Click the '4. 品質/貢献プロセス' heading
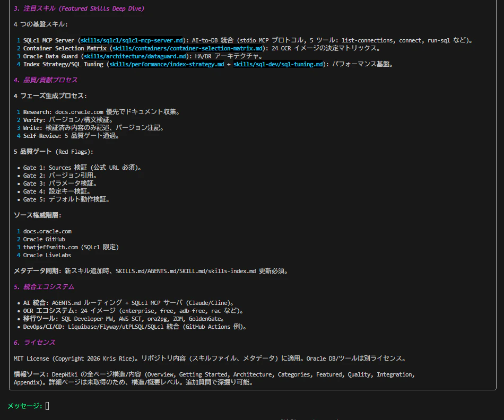 pos(46,80)
